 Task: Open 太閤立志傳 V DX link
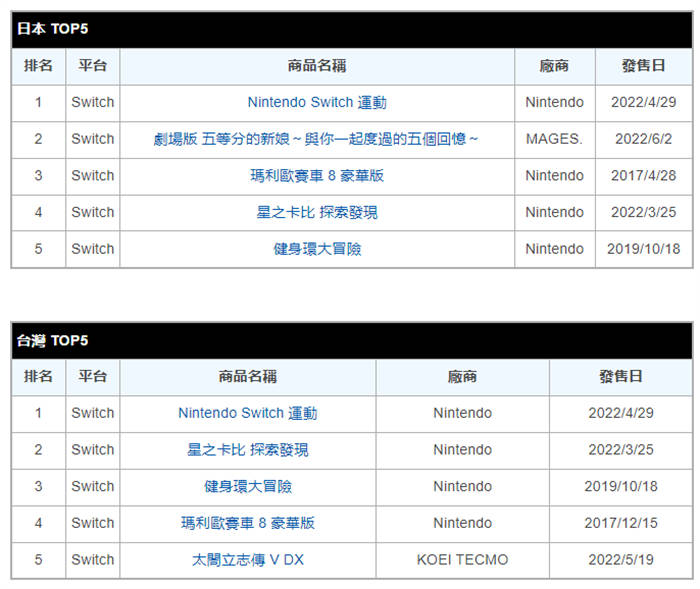pos(248,560)
